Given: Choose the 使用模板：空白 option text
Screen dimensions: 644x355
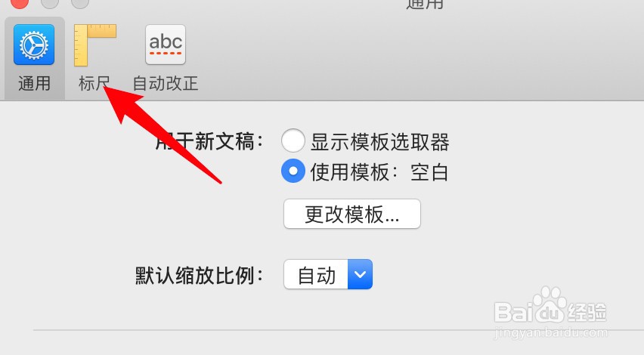Looking at the screenshot, I should pyautogui.click(x=379, y=172).
